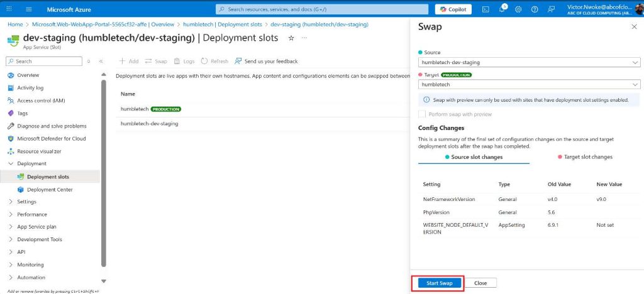
Task: Close the Swap panel with X
Action: [x=634, y=26]
